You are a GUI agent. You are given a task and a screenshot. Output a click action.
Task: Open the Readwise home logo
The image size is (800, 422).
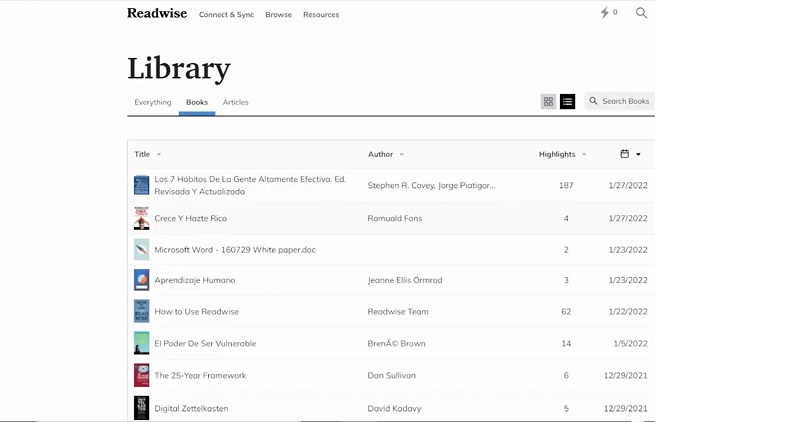[157, 13]
